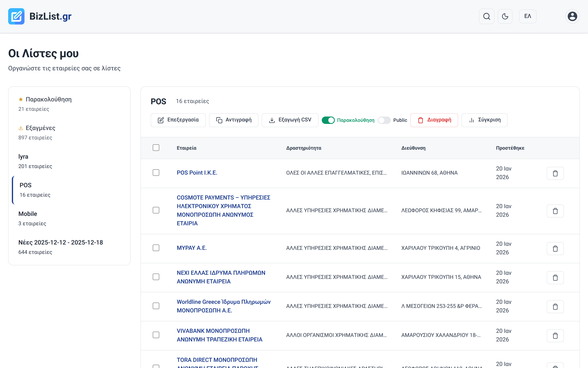Select the POS list in sidebar
This screenshot has width=588, height=368.
[x=69, y=190]
